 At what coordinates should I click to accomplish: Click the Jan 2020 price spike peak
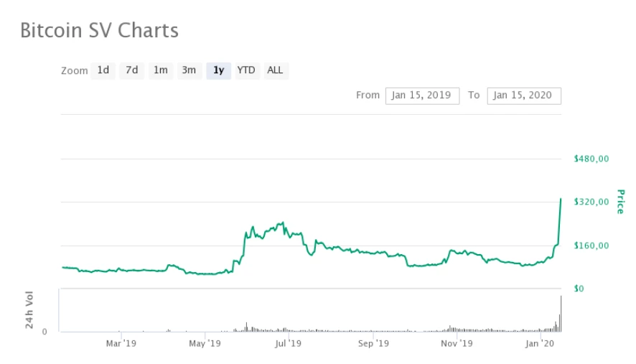560,199
